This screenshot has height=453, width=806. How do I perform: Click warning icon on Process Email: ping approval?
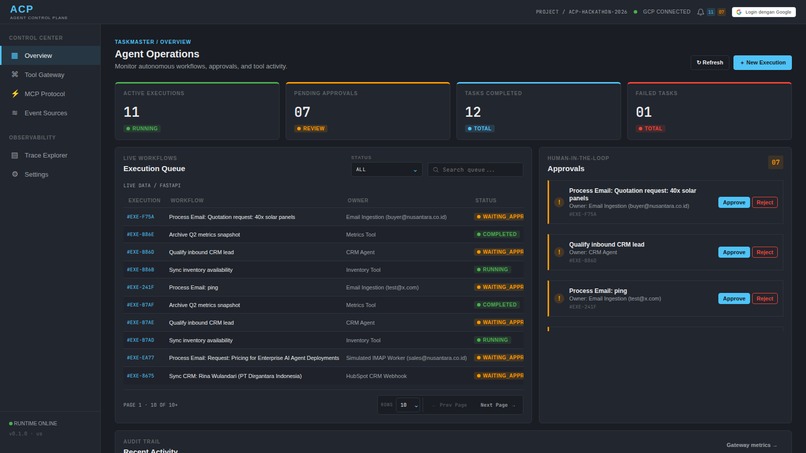pyautogui.click(x=559, y=298)
